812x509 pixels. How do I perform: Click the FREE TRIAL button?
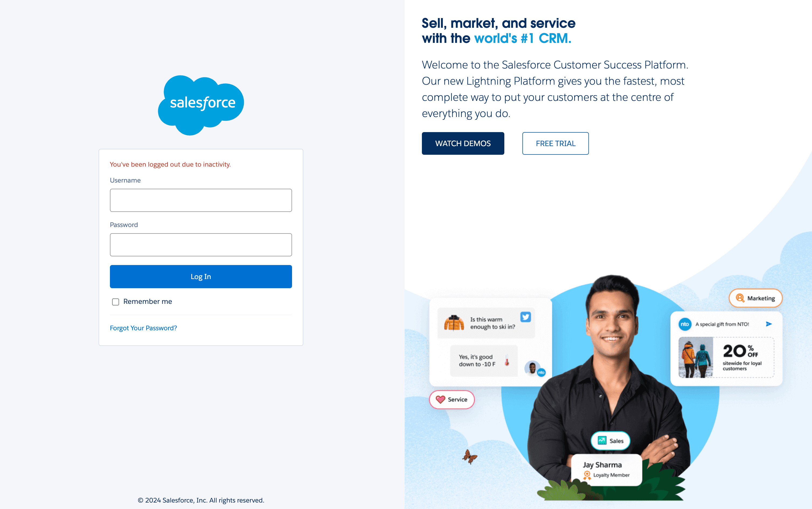point(555,143)
